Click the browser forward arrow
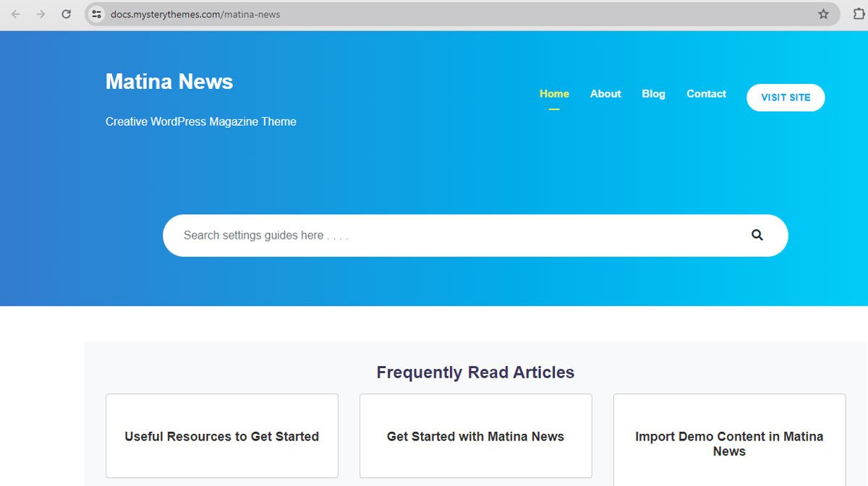The height and width of the screenshot is (486, 868). (x=41, y=14)
